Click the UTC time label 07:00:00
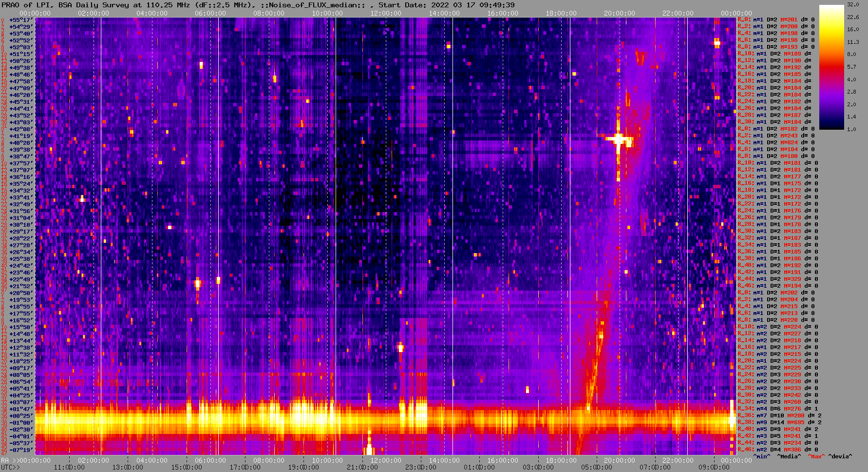 pyautogui.click(x=655, y=467)
